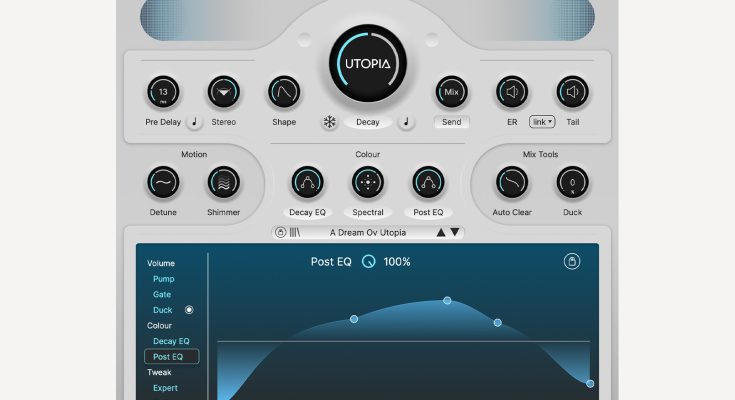Toggle Pre Delay tempo sync note icon

tap(194, 122)
